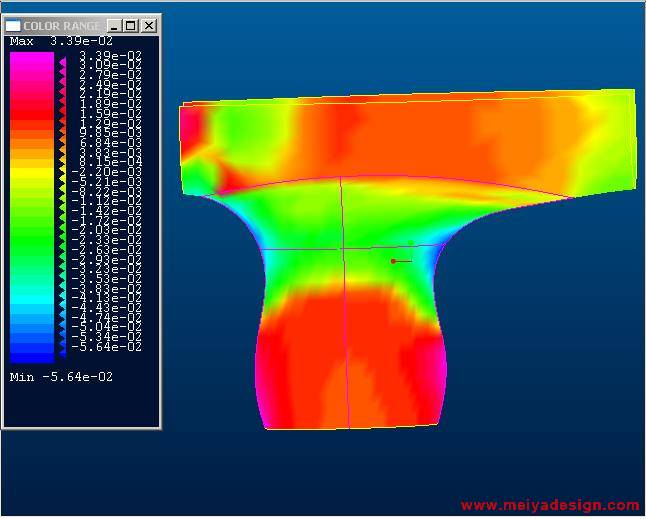This screenshot has height=519, width=646.
Task: Select the dark blue swatch at scale bottom
Action: click(x=32, y=358)
